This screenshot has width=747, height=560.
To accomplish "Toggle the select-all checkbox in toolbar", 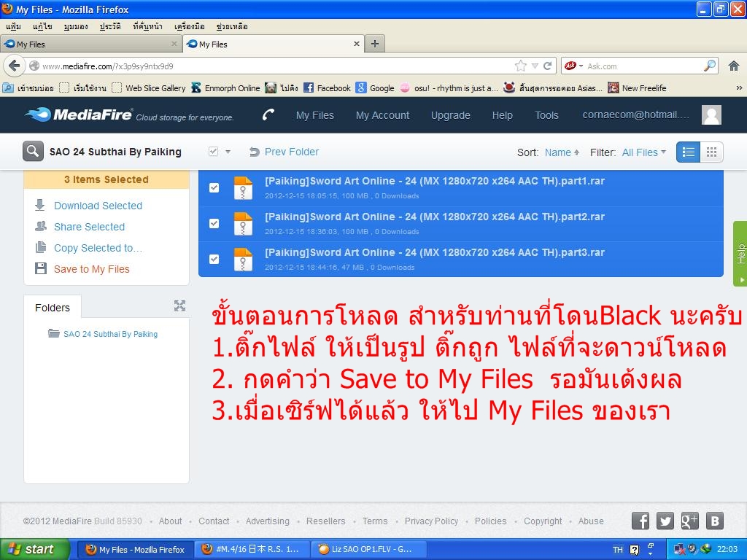I will [214, 152].
